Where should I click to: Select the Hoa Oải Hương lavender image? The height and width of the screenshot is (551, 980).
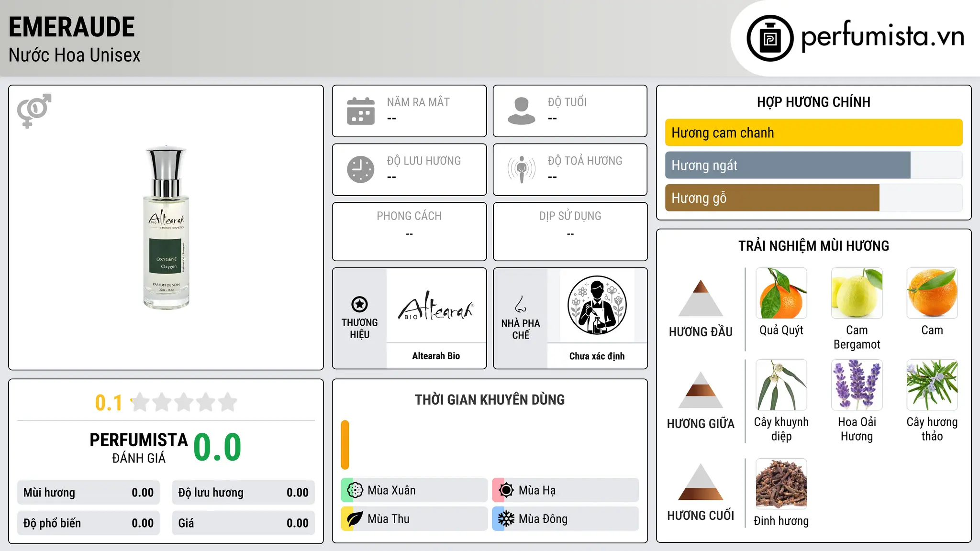click(857, 385)
